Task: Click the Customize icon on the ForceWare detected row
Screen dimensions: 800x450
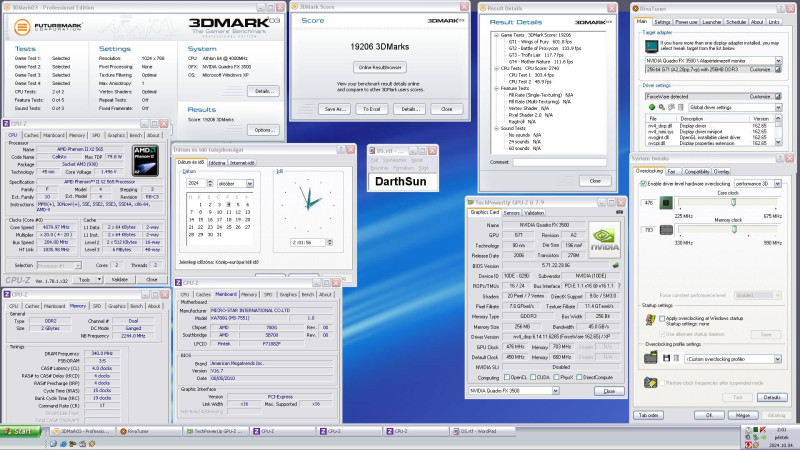Action: [778, 96]
